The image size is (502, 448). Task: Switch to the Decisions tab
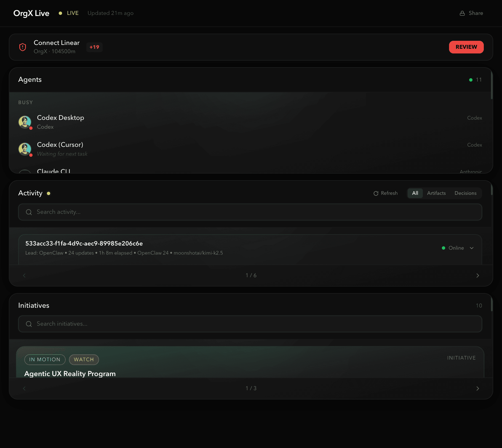click(x=465, y=193)
